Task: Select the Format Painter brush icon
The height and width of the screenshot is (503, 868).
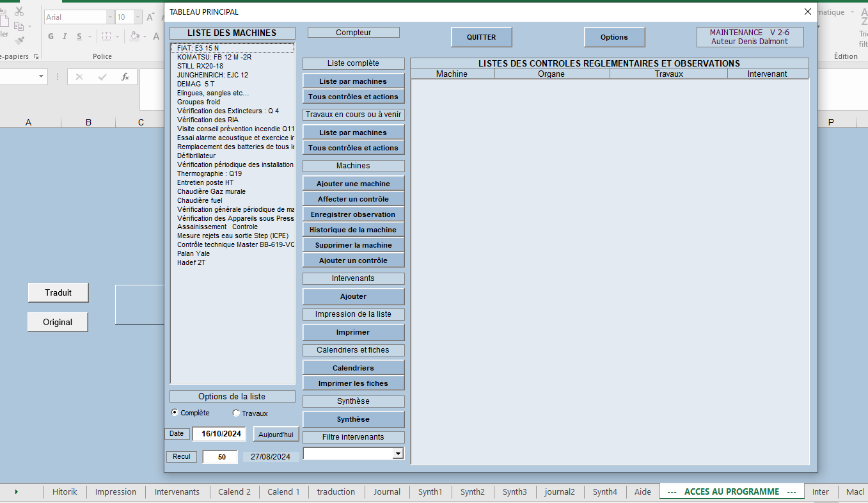Action: click(19, 40)
